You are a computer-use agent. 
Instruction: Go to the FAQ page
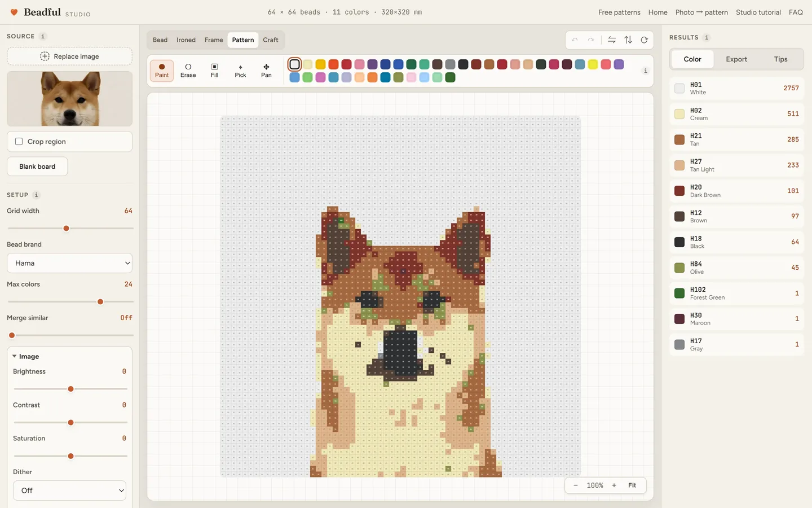pyautogui.click(x=796, y=12)
